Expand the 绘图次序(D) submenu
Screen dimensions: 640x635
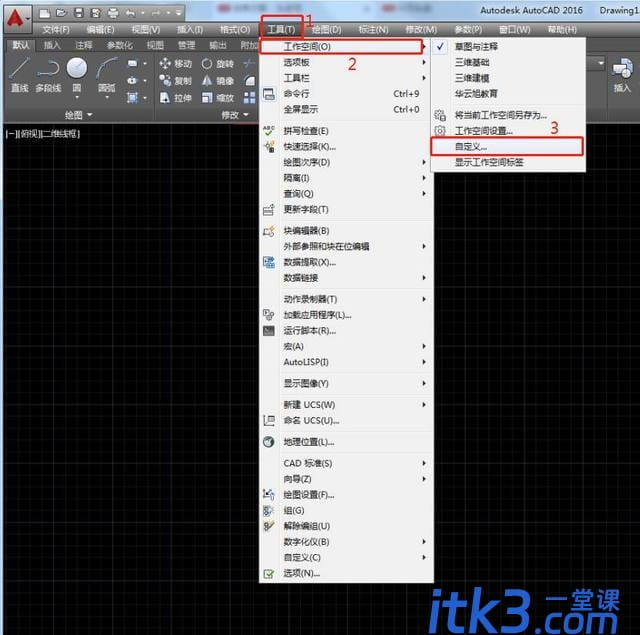click(346, 162)
